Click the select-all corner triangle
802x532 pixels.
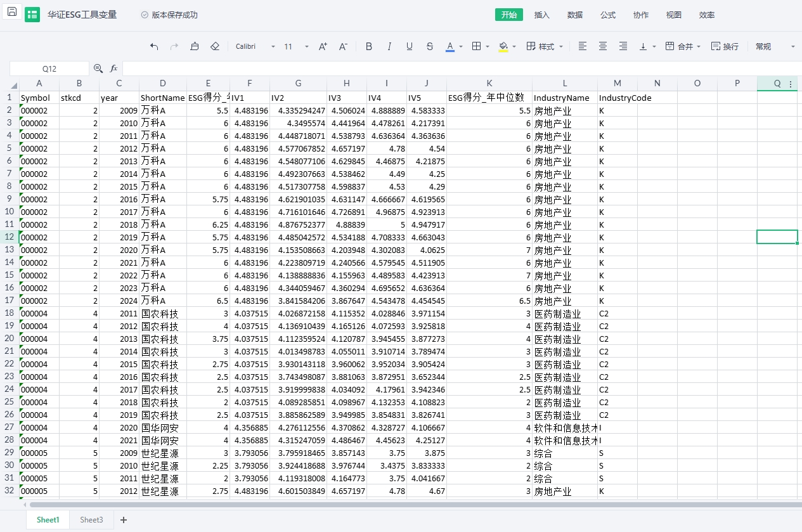pos(13,86)
